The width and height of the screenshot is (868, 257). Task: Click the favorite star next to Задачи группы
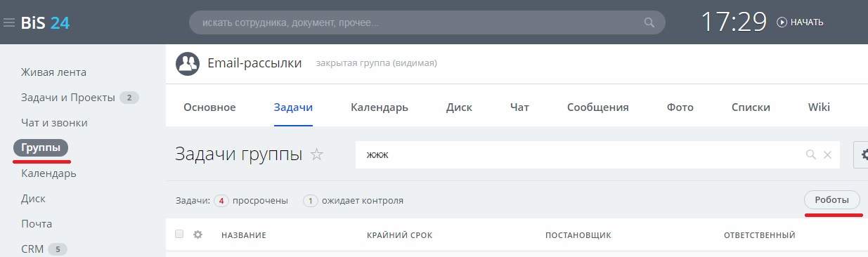(317, 154)
